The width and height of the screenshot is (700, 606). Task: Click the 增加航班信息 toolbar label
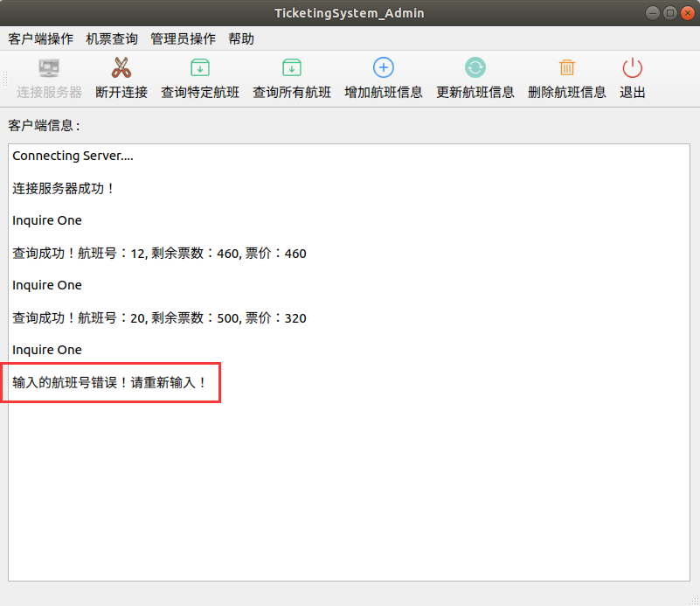[x=384, y=92]
